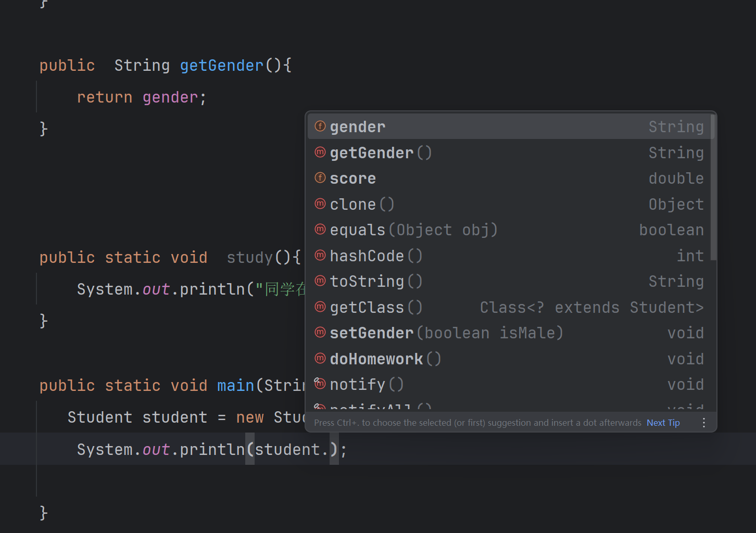This screenshot has height=533, width=756.
Task: Click the 'boolean' type beside equals
Action: (672, 230)
